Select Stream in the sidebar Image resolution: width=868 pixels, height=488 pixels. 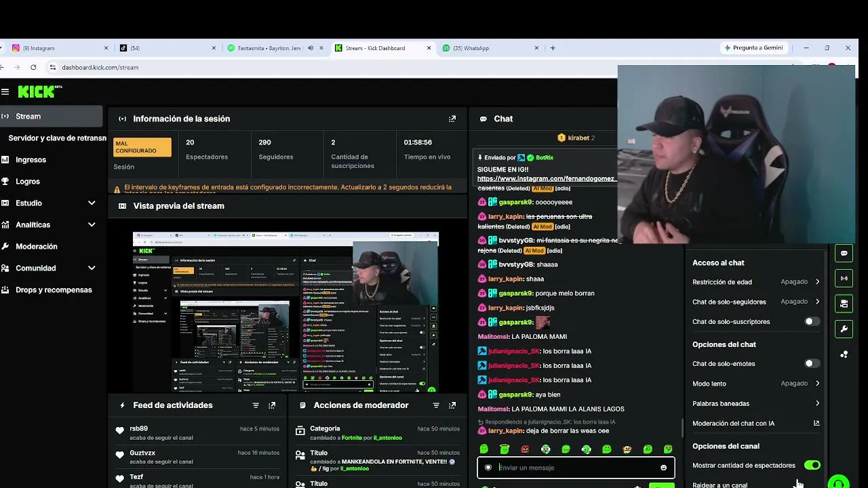click(x=52, y=116)
